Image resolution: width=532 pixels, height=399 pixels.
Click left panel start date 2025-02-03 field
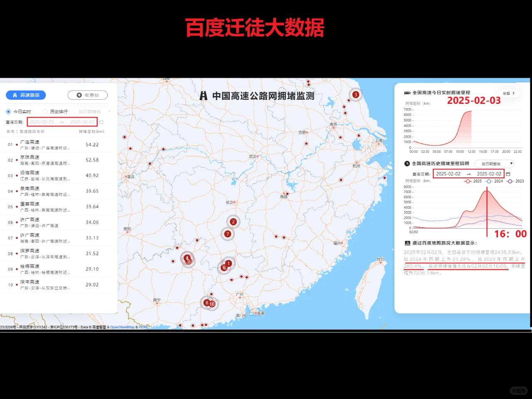[x=42, y=122]
